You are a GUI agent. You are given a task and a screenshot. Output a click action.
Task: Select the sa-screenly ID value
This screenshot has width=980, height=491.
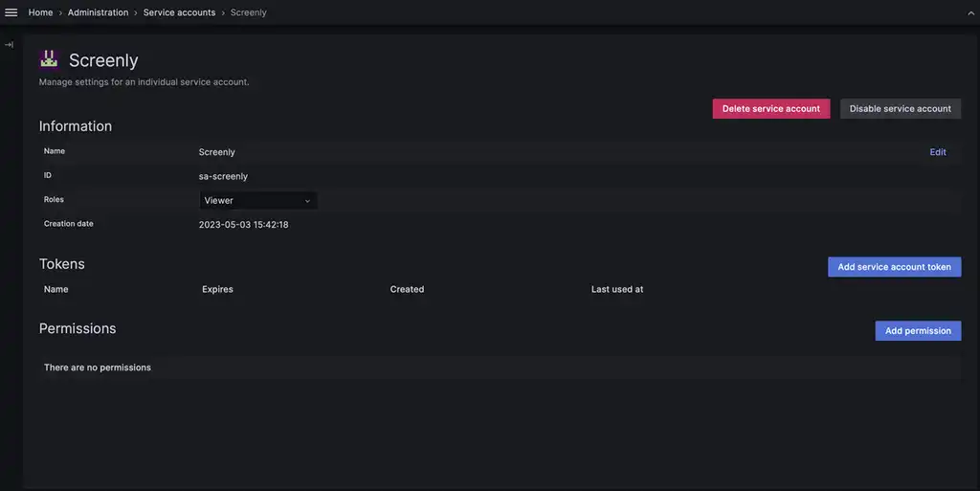pos(223,176)
